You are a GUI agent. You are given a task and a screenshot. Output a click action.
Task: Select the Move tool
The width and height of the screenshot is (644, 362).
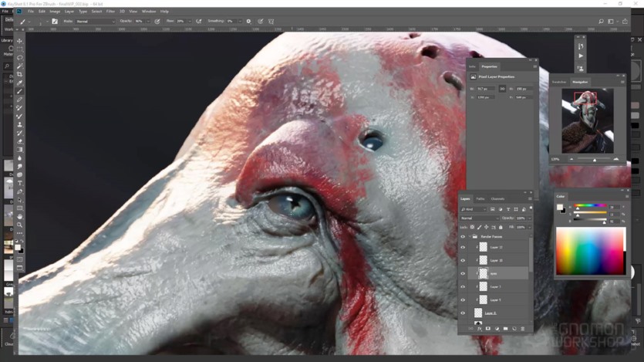(20, 41)
